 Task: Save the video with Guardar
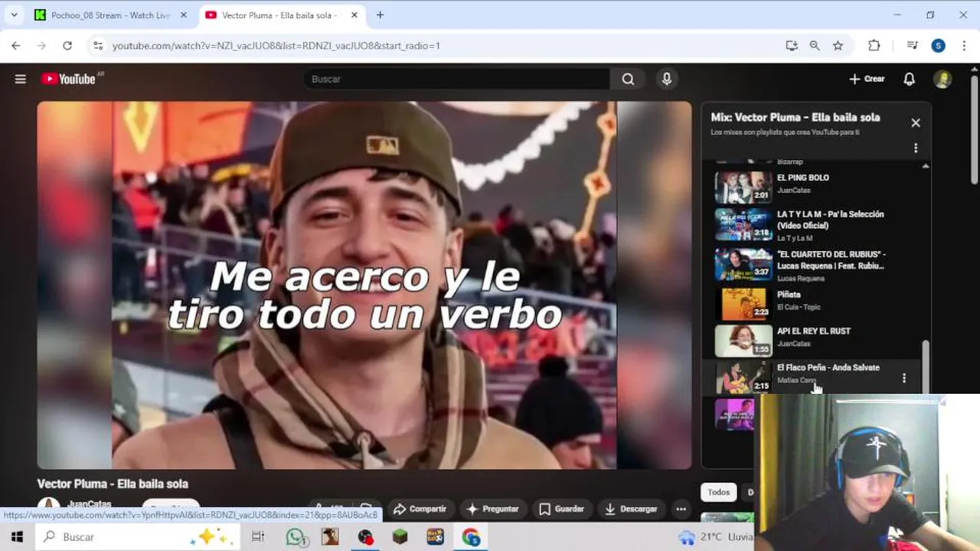561,509
